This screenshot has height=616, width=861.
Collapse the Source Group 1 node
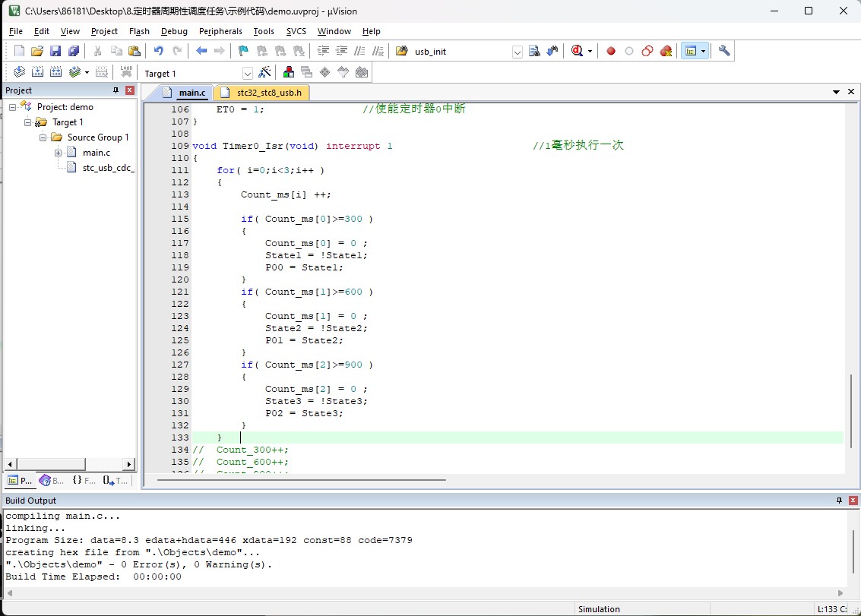point(43,137)
